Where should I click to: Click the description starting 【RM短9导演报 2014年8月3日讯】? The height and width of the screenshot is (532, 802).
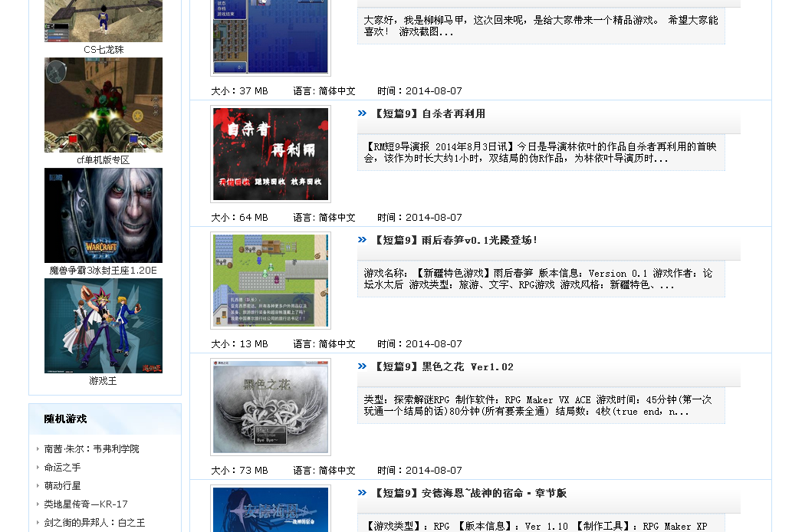pos(541,153)
